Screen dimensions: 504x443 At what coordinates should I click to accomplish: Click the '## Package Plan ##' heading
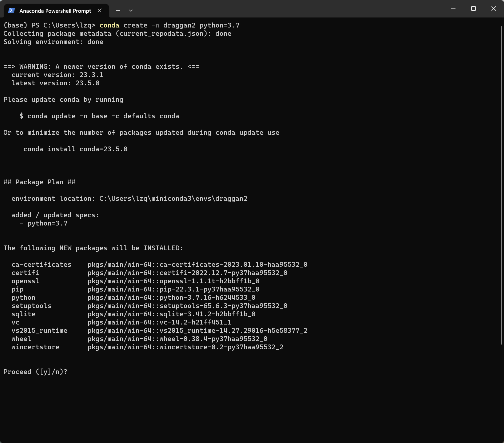click(x=39, y=182)
